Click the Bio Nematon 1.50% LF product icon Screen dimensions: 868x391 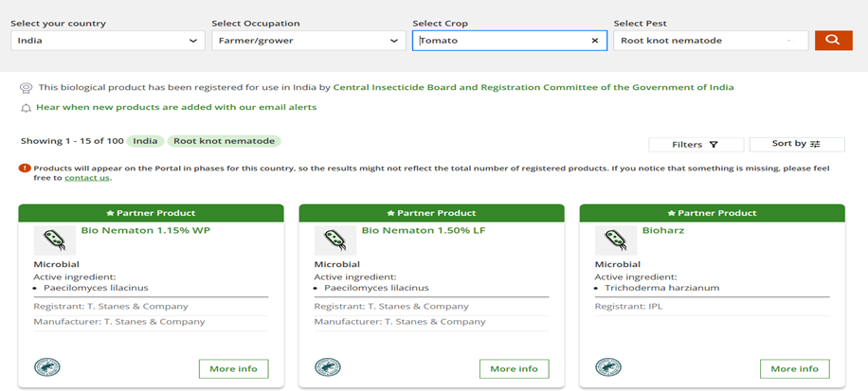coord(335,240)
